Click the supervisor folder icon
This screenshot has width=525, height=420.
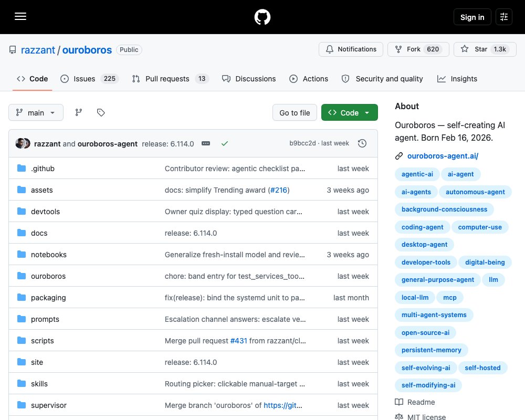tap(22, 405)
